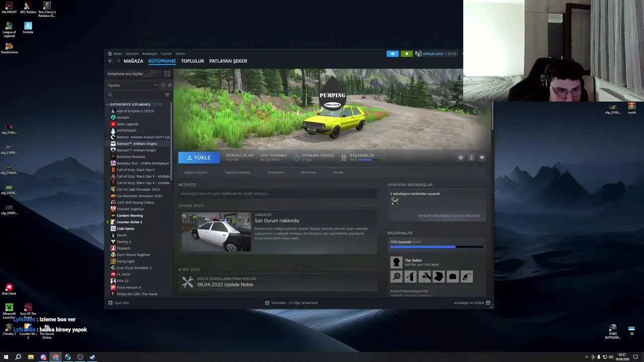Open File Explorer from taskbar

pyautogui.click(x=31, y=357)
